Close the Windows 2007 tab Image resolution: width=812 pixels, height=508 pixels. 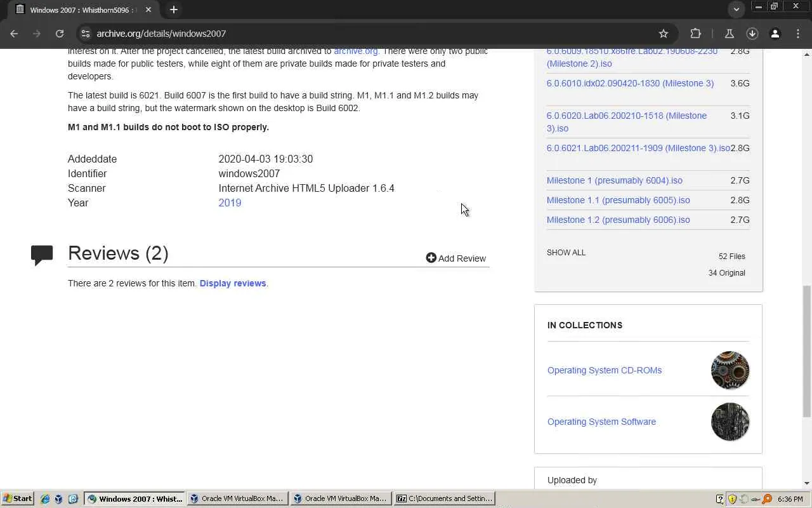148,10
